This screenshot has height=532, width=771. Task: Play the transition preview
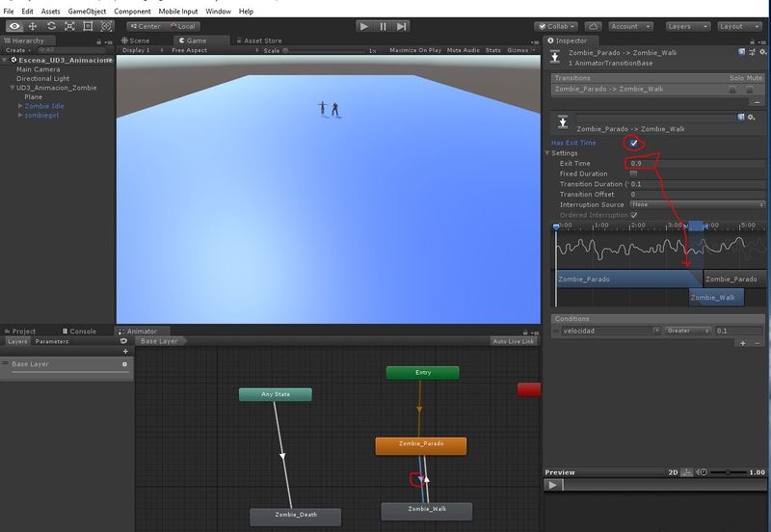click(x=552, y=486)
